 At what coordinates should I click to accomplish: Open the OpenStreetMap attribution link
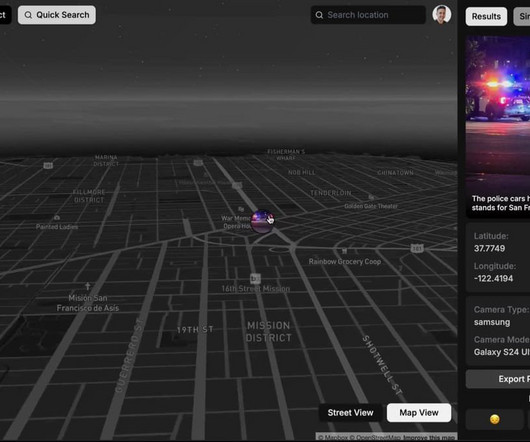click(378, 437)
